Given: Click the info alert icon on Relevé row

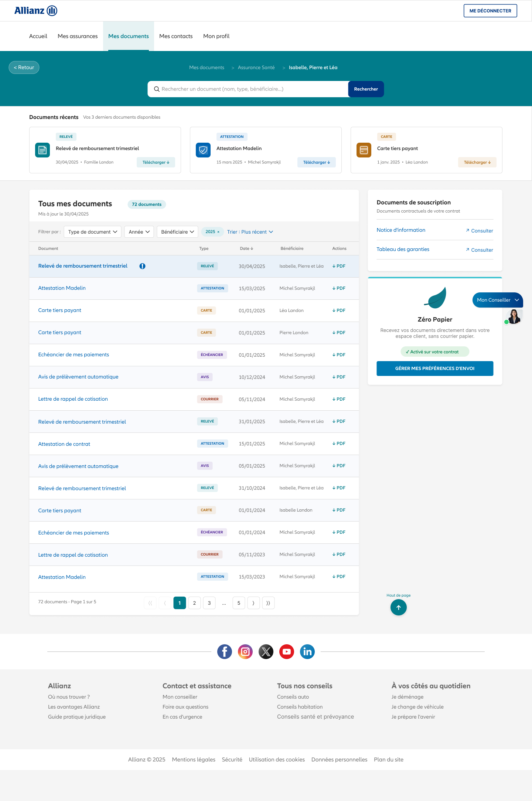Looking at the screenshot, I should click(x=142, y=266).
